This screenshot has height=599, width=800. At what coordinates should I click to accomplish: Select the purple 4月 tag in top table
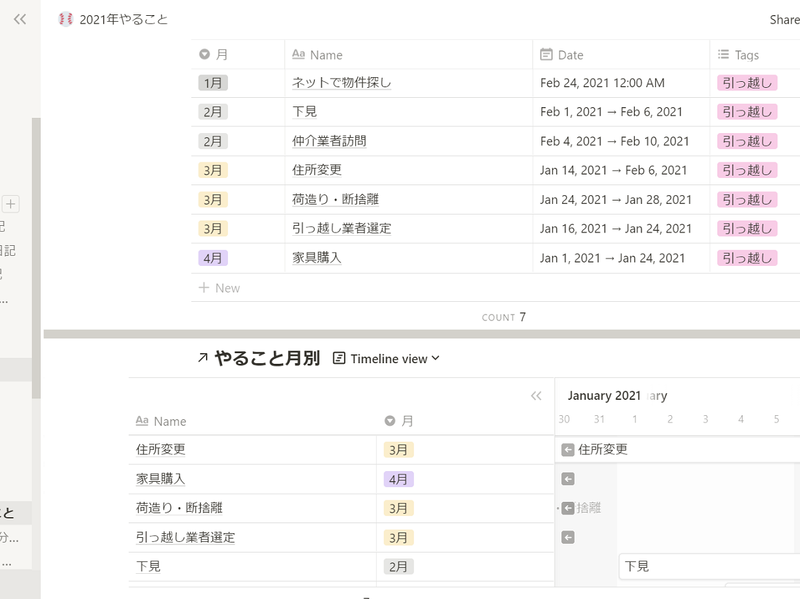[x=214, y=258]
